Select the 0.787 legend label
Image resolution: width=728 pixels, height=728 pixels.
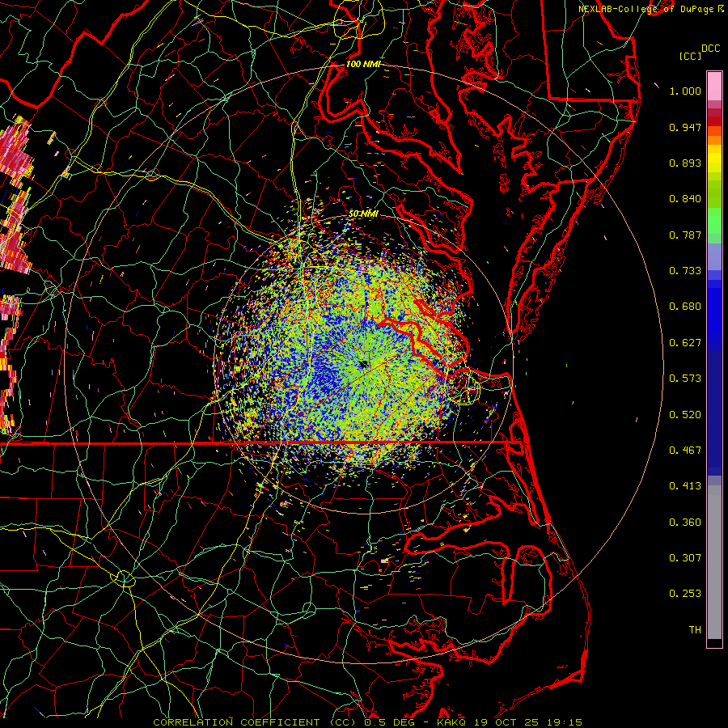coord(685,235)
